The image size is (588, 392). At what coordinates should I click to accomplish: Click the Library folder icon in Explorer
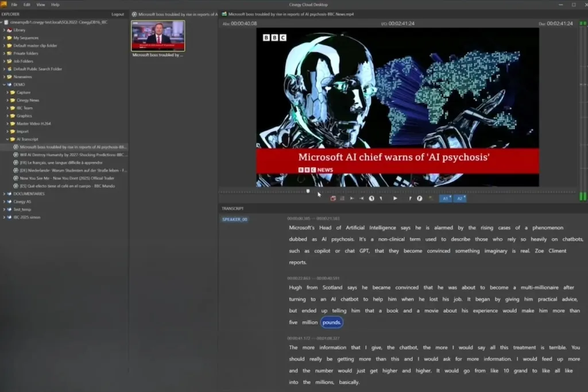pos(10,30)
